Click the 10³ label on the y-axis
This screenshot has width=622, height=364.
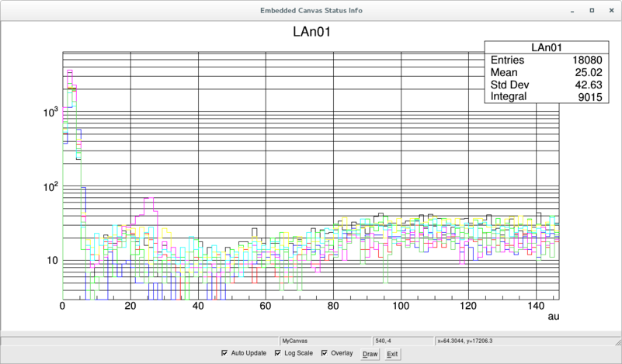tap(50, 113)
